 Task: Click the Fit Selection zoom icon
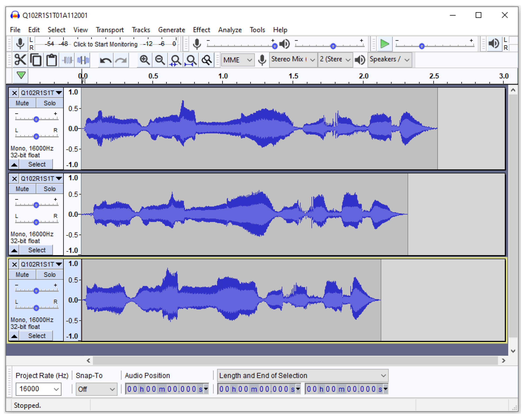(x=176, y=60)
